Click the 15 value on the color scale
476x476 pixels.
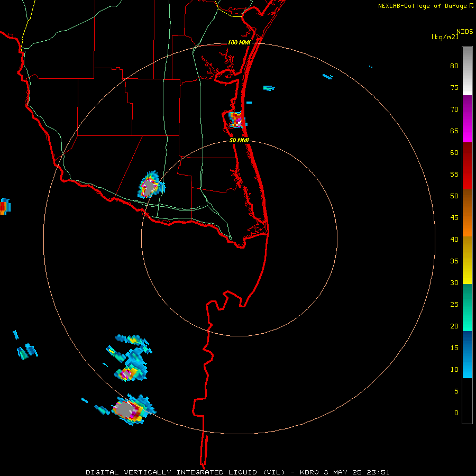point(454,348)
